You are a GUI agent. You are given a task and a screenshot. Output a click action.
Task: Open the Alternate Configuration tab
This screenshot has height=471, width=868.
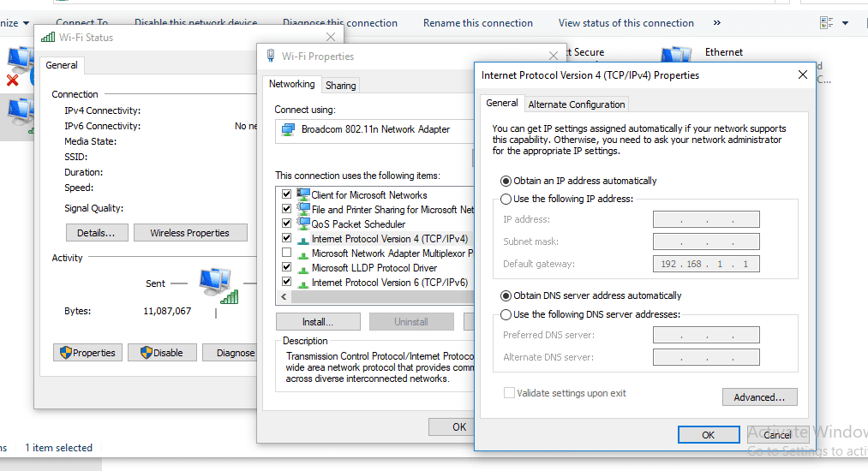pyautogui.click(x=577, y=104)
